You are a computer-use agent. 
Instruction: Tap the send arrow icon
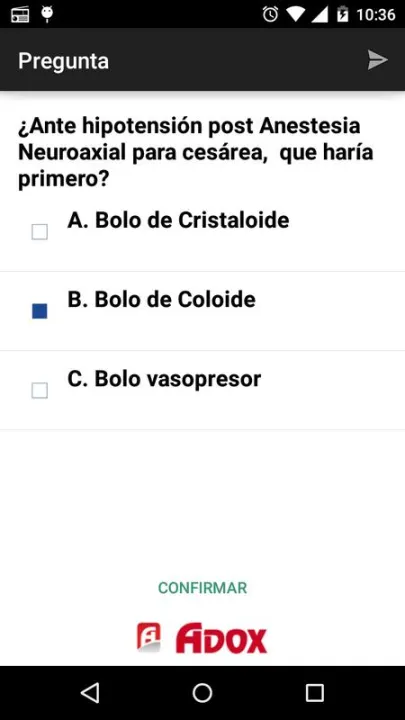tap(377, 60)
